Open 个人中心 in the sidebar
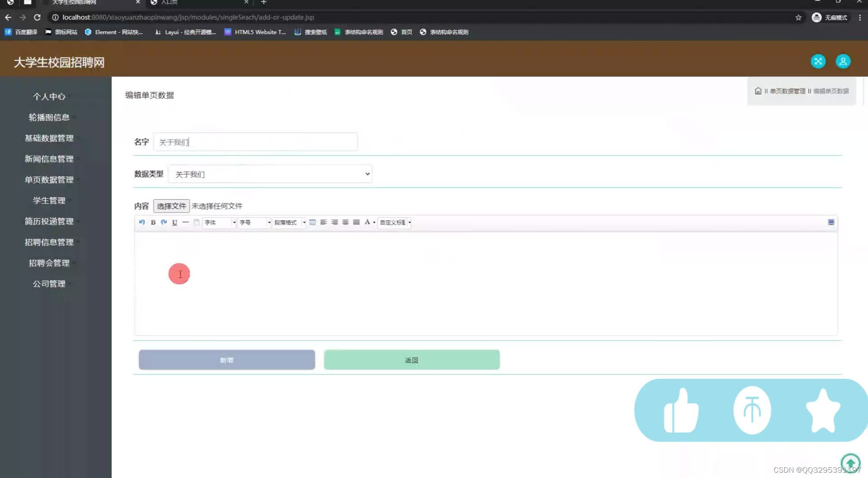 [49, 96]
